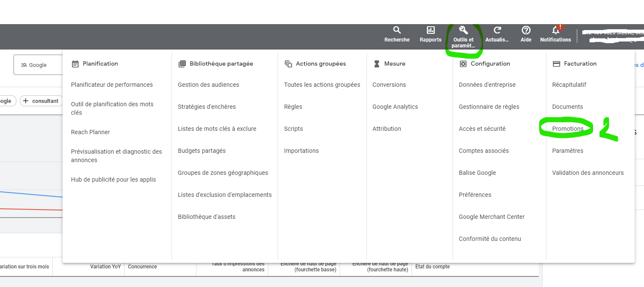Click État du compte column header
Image resolution: width=644 pixels, height=287 pixels.
tap(432, 267)
